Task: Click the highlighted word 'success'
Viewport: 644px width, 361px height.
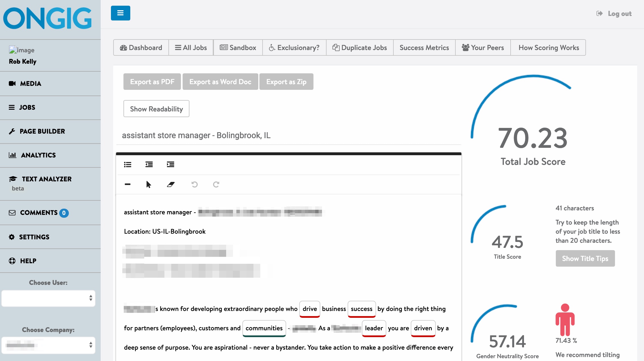Action: tap(362, 309)
